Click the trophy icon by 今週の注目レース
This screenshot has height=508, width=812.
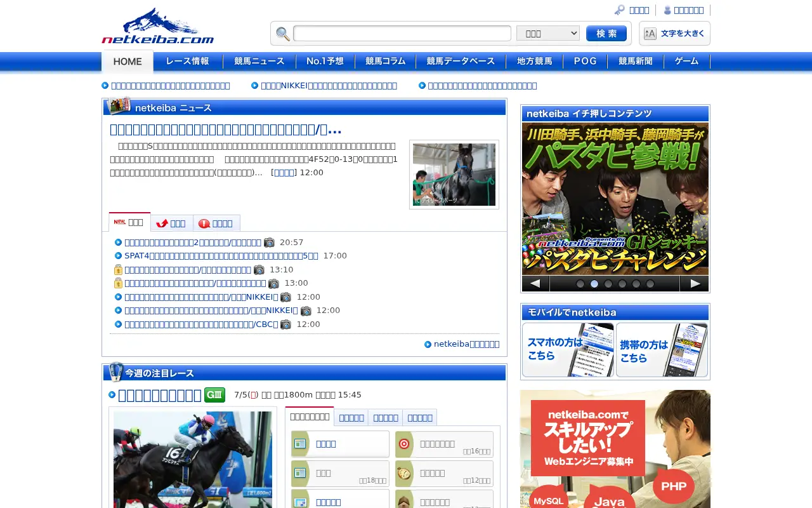[x=115, y=372]
